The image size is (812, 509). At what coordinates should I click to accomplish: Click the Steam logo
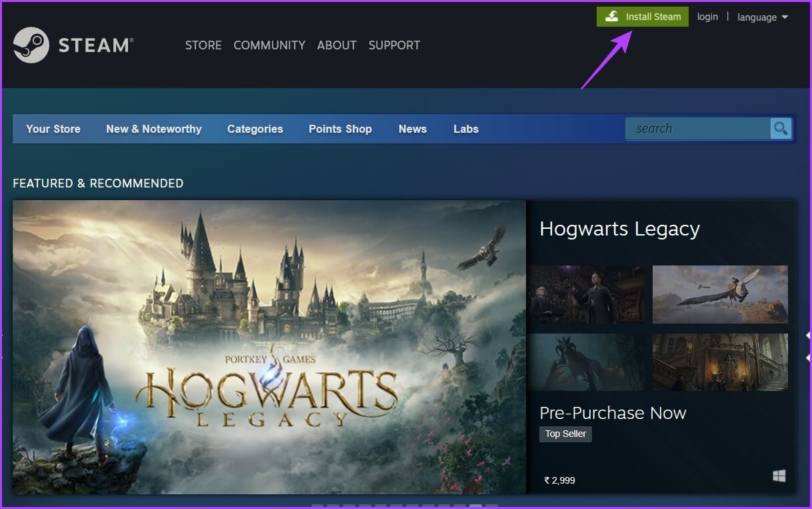(x=73, y=45)
